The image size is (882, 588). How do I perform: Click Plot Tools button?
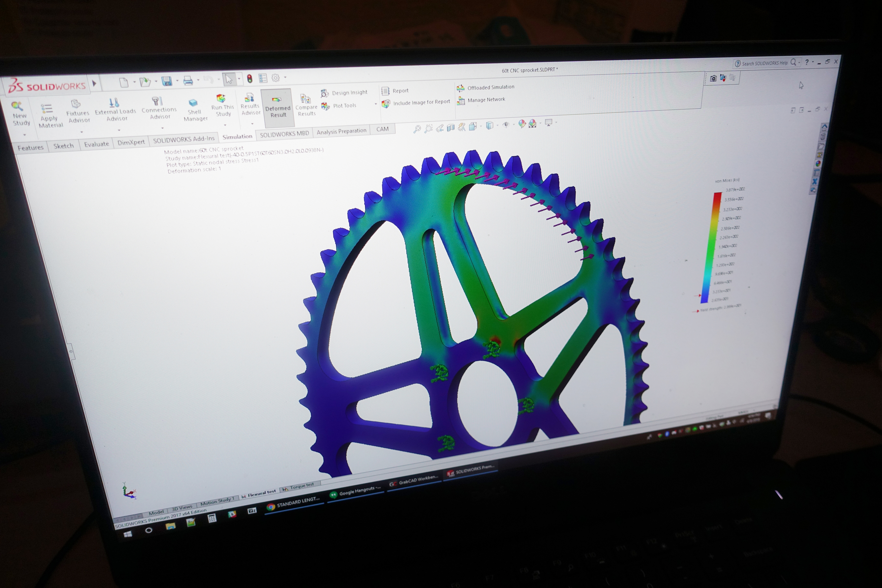click(339, 106)
